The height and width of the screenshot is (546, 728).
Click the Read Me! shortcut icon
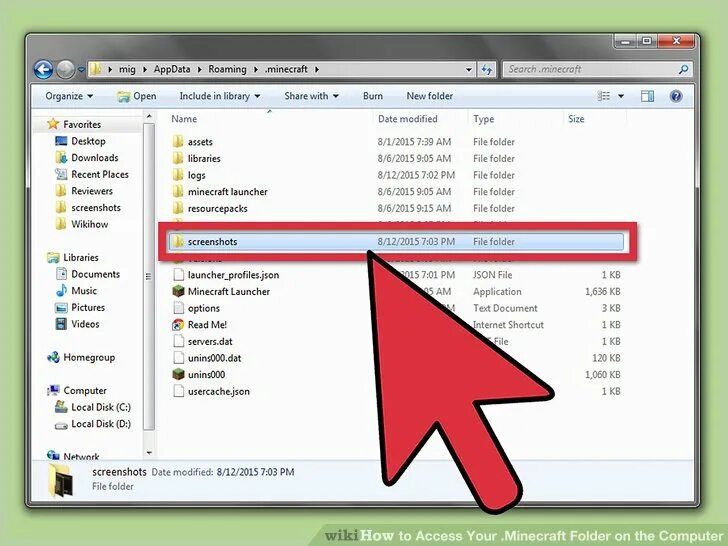coord(178,325)
